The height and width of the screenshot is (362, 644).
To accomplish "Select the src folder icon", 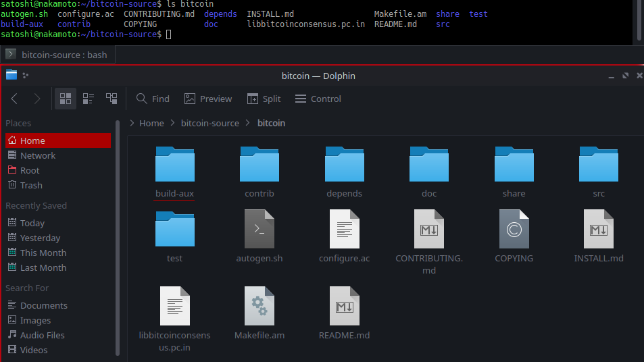I will click(x=599, y=164).
